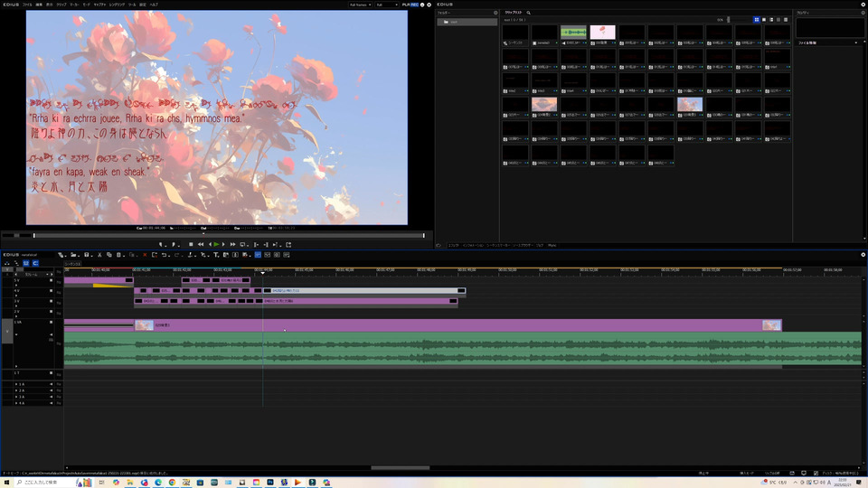Select the シーケンス1 sequence tab

pyautogui.click(x=72, y=264)
